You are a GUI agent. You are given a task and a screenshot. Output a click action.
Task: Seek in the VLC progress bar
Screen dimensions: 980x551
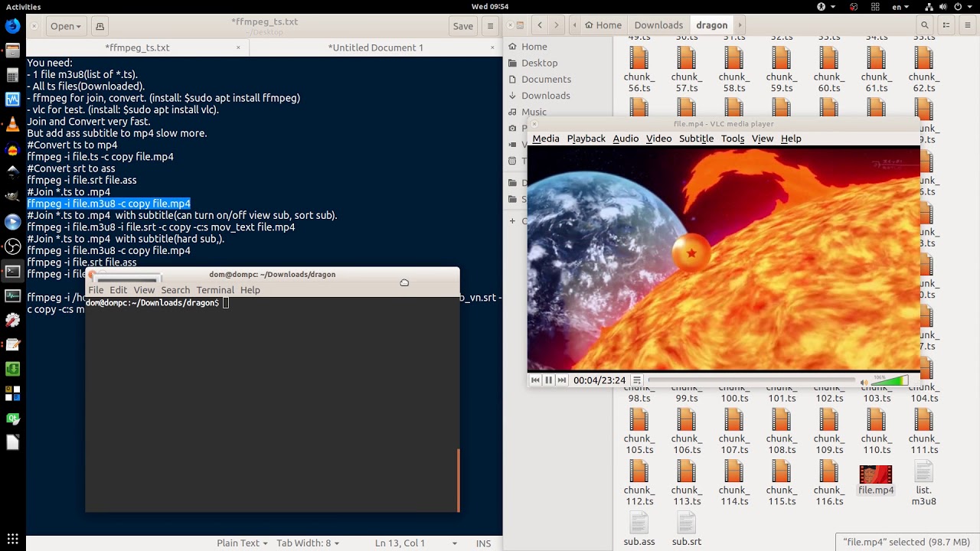[x=751, y=380]
